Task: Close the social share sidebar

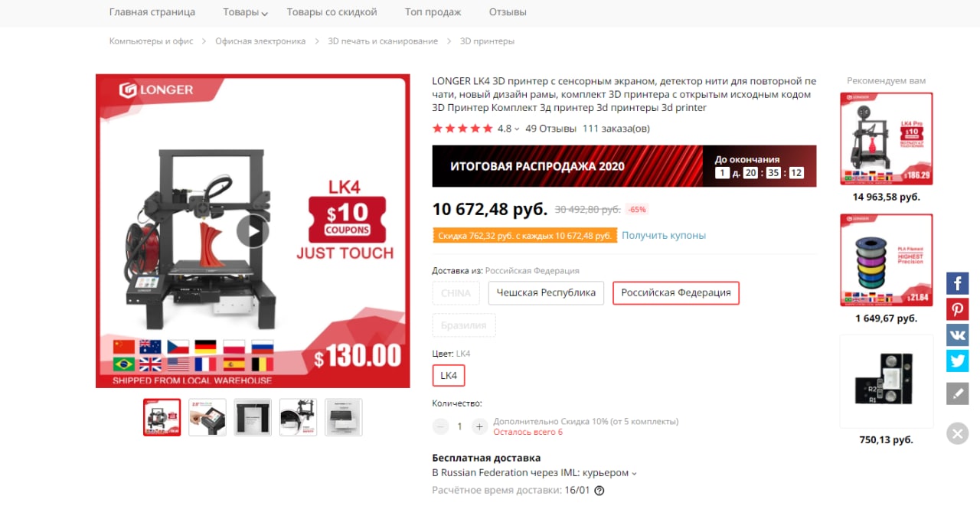Action: tap(958, 433)
